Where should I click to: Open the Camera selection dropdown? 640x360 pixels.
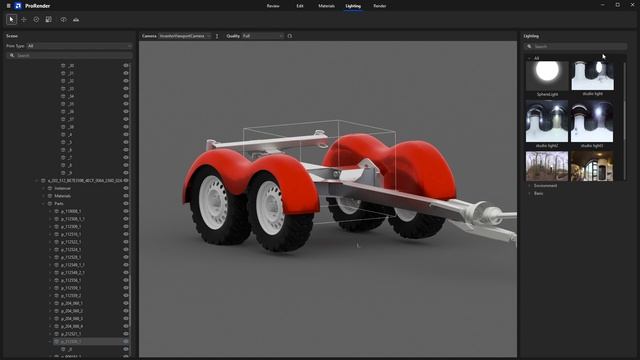185,36
